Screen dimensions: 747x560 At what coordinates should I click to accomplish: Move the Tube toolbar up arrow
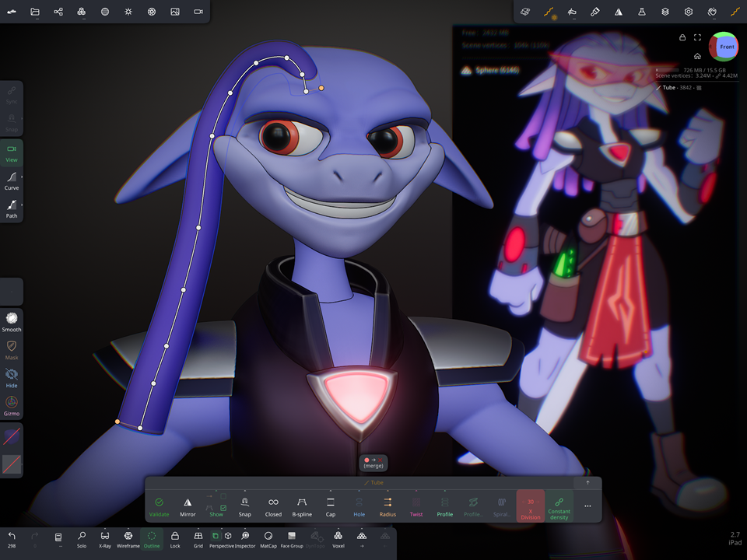587,482
